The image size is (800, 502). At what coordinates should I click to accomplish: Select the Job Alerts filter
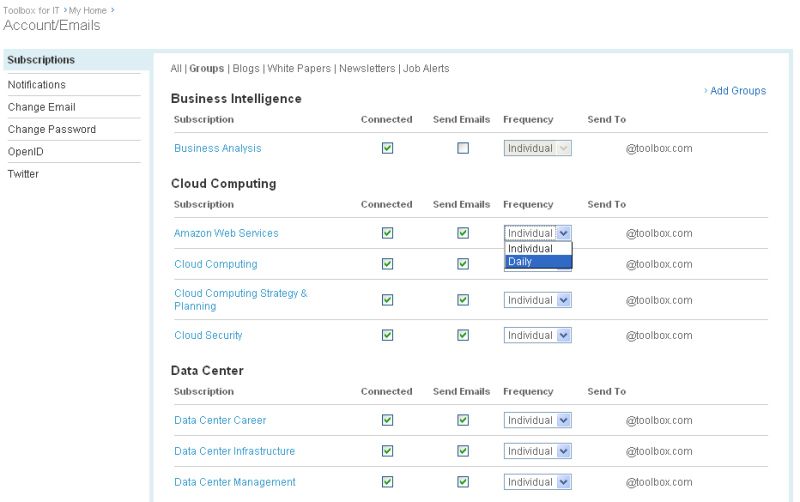[x=426, y=69]
